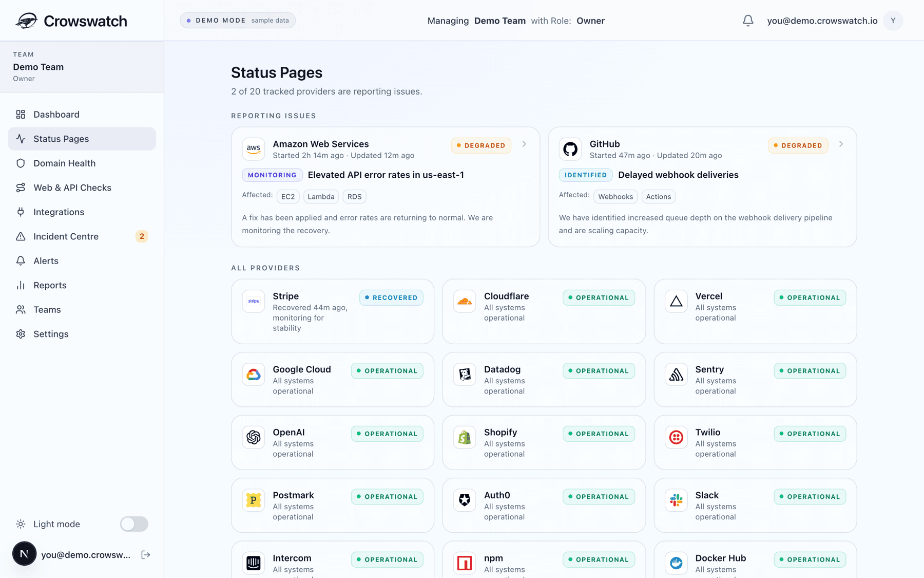Click the Sentry logo icon

(x=676, y=375)
